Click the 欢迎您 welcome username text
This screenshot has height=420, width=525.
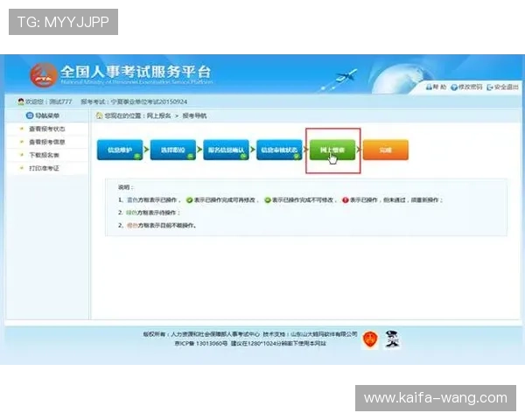48,101
